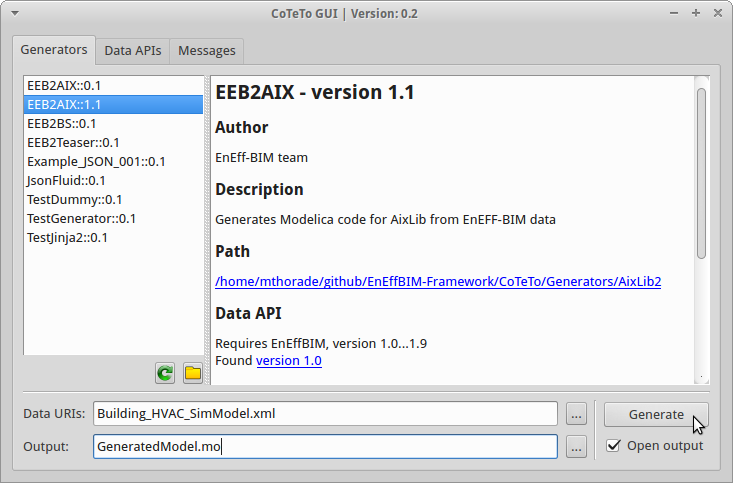Image resolution: width=733 pixels, height=483 pixels.
Task: Switch to the Data APIs tab
Action: point(133,50)
